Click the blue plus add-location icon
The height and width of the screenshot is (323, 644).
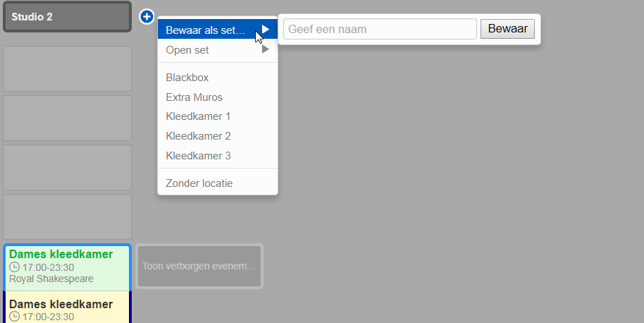click(x=146, y=16)
